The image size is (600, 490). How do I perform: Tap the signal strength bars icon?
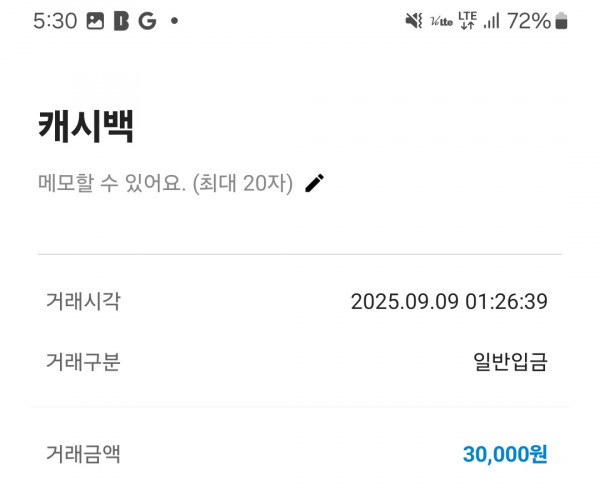point(492,21)
